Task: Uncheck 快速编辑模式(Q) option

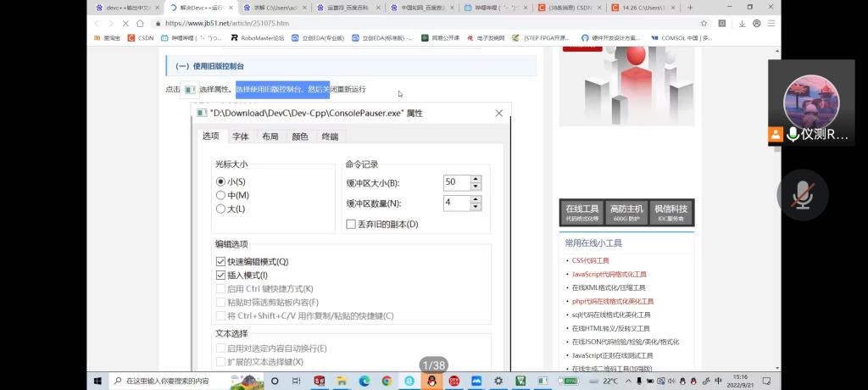Action: coord(221,262)
